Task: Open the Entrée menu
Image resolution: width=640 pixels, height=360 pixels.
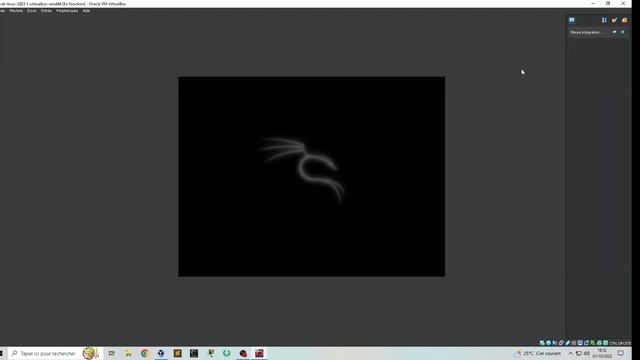Action: click(x=46, y=11)
